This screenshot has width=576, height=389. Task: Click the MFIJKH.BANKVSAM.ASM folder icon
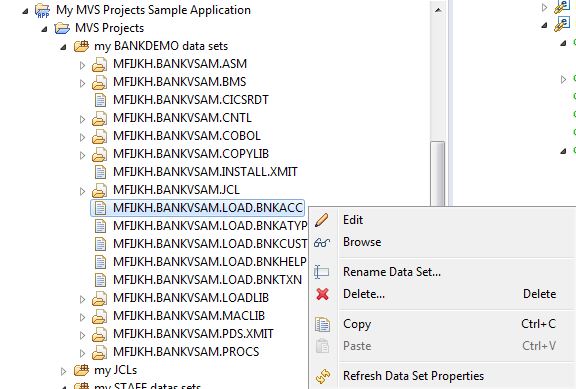click(99, 65)
